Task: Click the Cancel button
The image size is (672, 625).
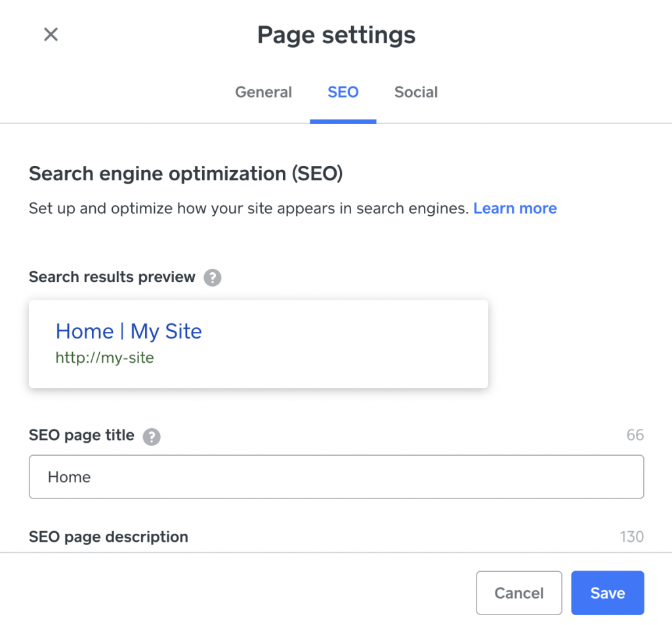Action: click(519, 593)
